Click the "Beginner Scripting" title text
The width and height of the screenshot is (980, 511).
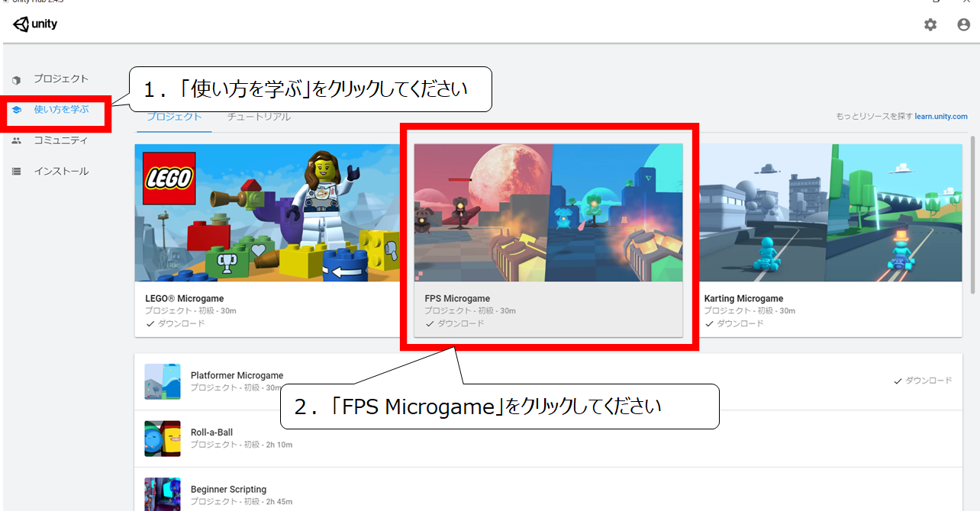tap(229, 490)
